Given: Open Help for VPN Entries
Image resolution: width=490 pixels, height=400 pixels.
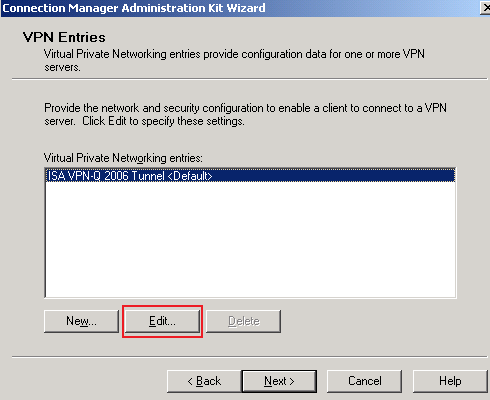Looking at the screenshot, I should coord(450,381).
